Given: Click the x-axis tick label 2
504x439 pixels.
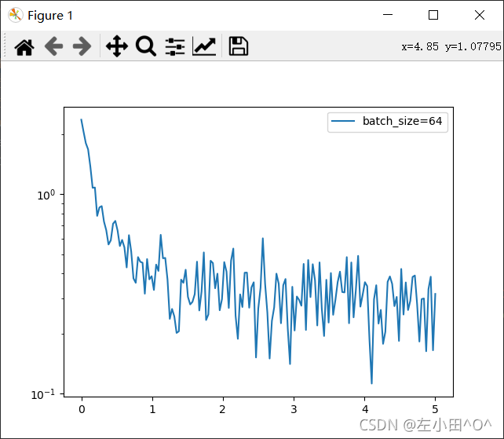Looking at the screenshot, I should coord(223,409).
